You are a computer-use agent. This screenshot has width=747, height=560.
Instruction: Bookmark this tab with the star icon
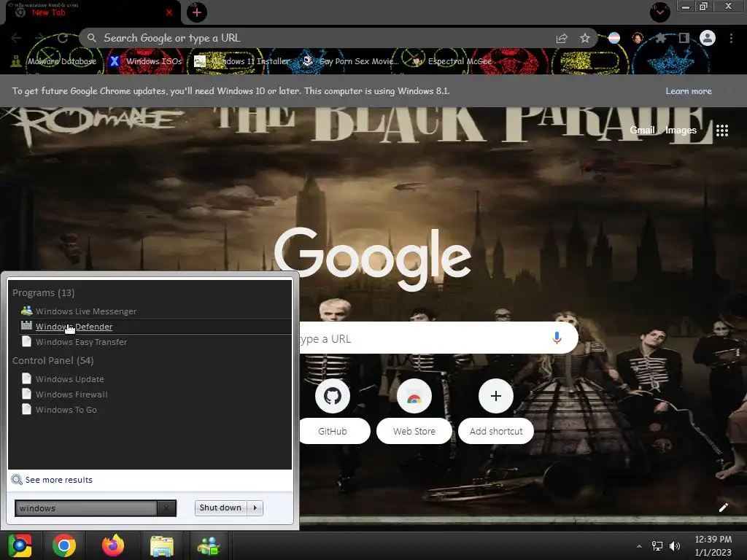pos(585,38)
